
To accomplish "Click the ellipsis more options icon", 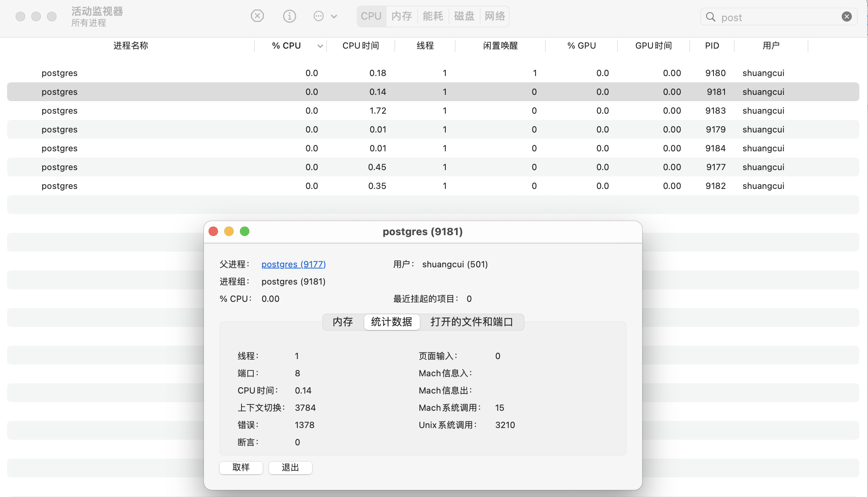I will [318, 16].
